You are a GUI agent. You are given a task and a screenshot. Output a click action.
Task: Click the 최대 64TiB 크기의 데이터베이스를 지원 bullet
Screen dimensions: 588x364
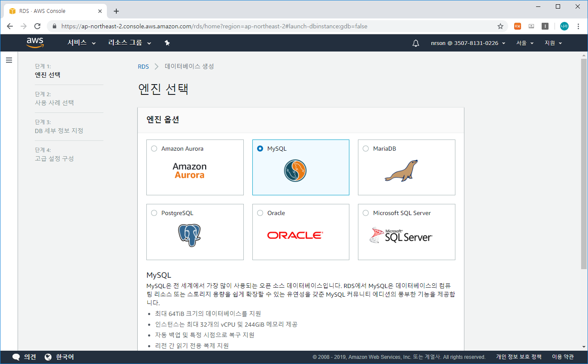[x=208, y=313]
